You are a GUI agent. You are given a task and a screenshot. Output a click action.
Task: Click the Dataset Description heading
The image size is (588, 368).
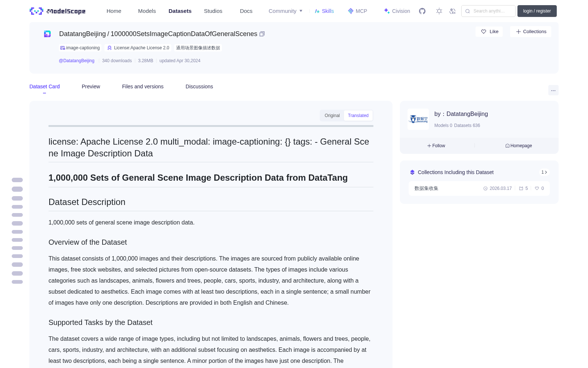(87, 202)
